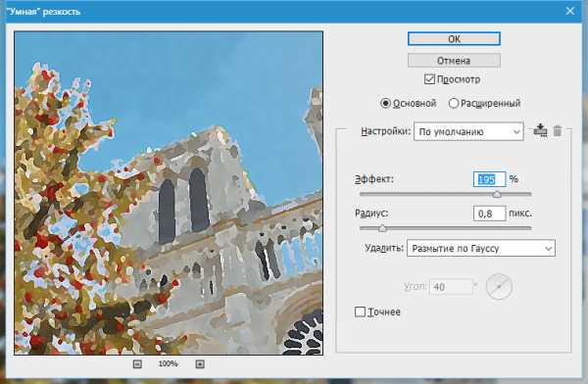This screenshot has width=588, height=384.
Task: Click the Радиус slider handle
Action: (382, 227)
